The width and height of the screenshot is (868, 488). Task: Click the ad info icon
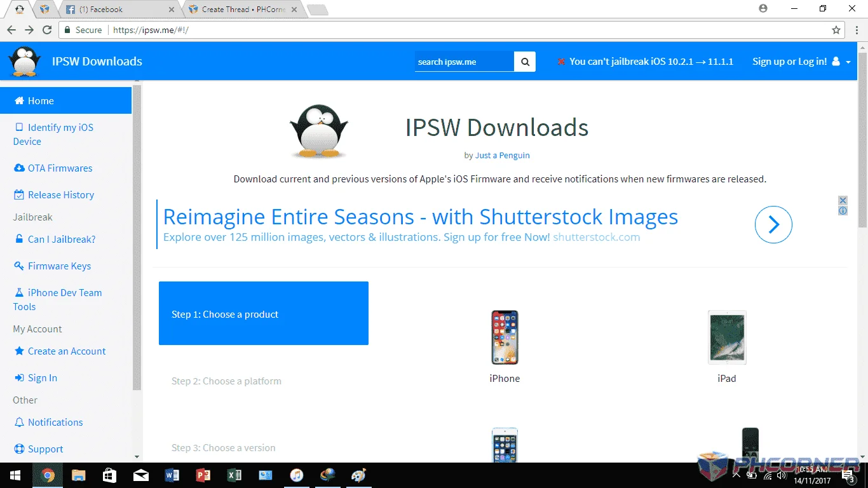843,210
